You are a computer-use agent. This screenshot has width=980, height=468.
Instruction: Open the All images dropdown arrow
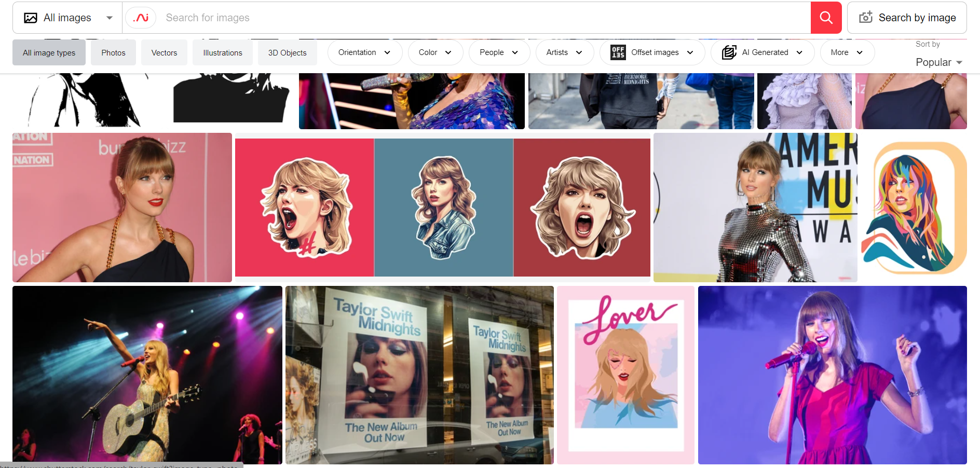click(110, 18)
